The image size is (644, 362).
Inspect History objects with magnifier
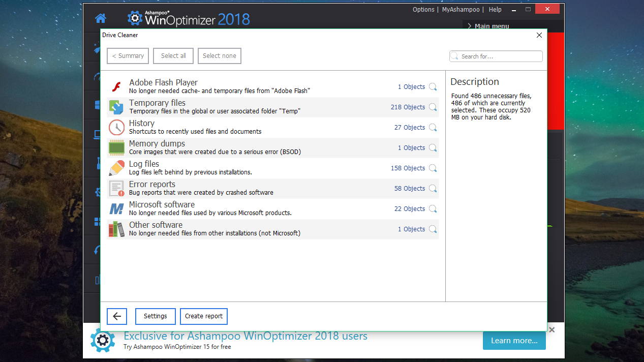pos(433,128)
